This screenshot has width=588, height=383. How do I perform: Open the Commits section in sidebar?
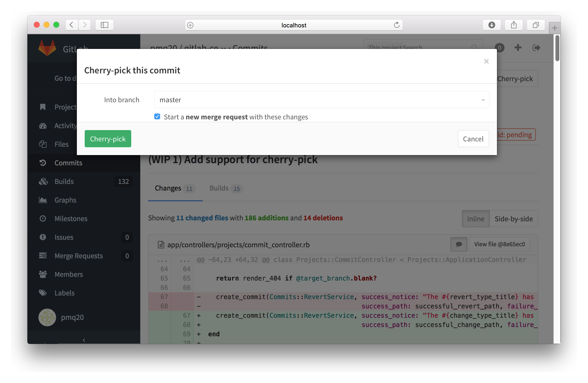tap(68, 163)
